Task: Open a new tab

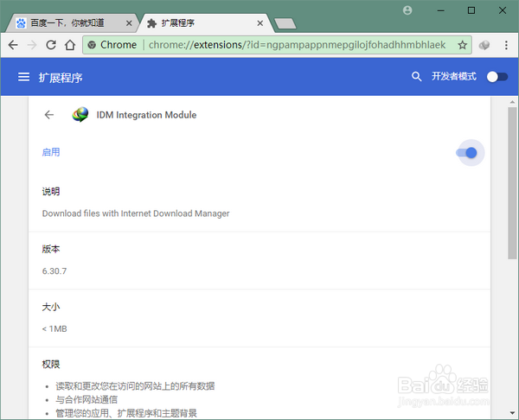Action: (x=285, y=23)
